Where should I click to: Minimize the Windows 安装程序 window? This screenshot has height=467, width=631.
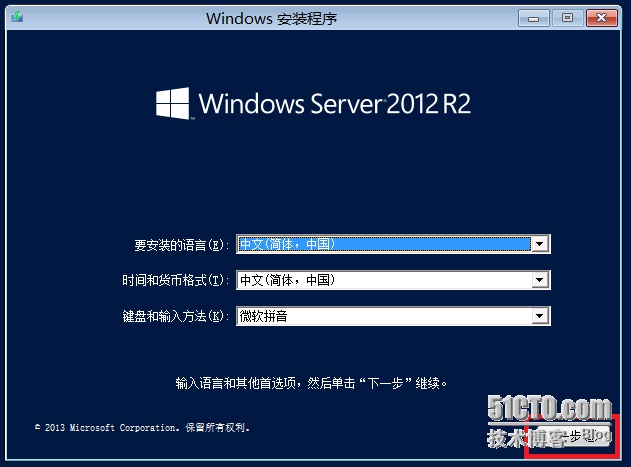[x=533, y=18]
